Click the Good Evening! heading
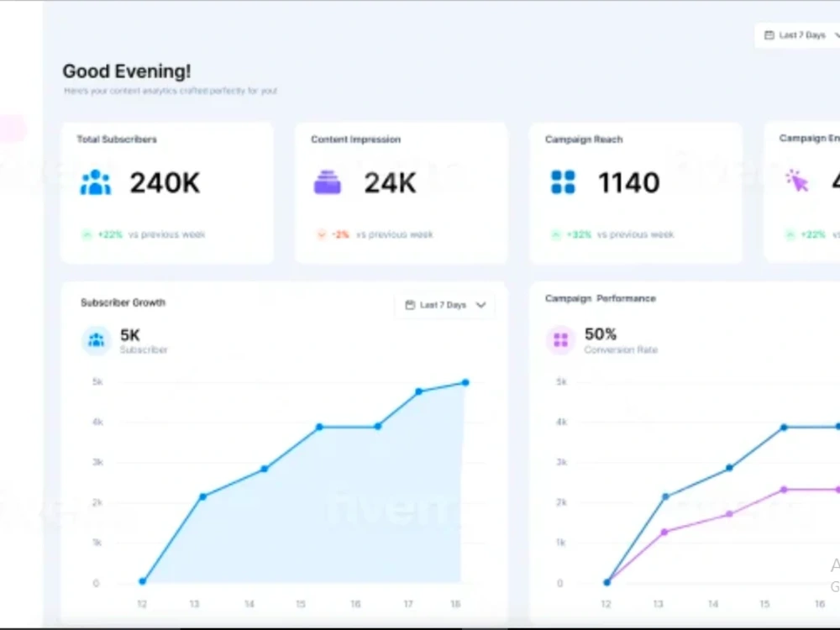The height and width of the screenshot is (630, 840). pos(127,71)
